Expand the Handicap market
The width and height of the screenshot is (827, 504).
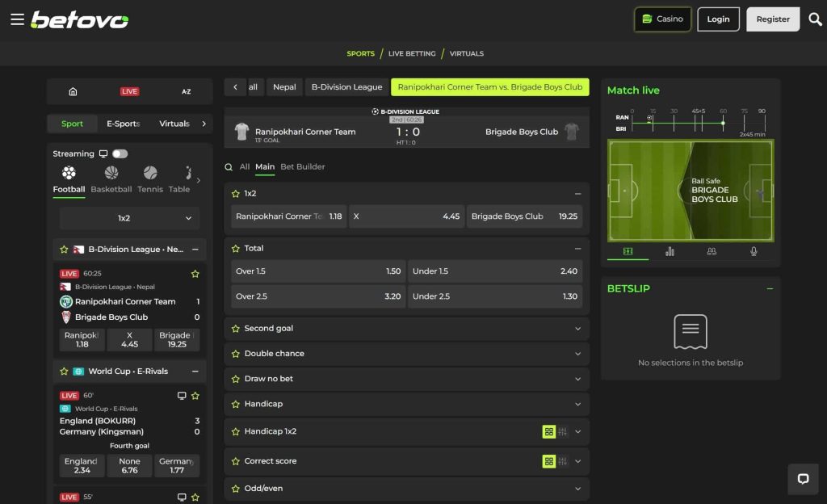point(577,405)
